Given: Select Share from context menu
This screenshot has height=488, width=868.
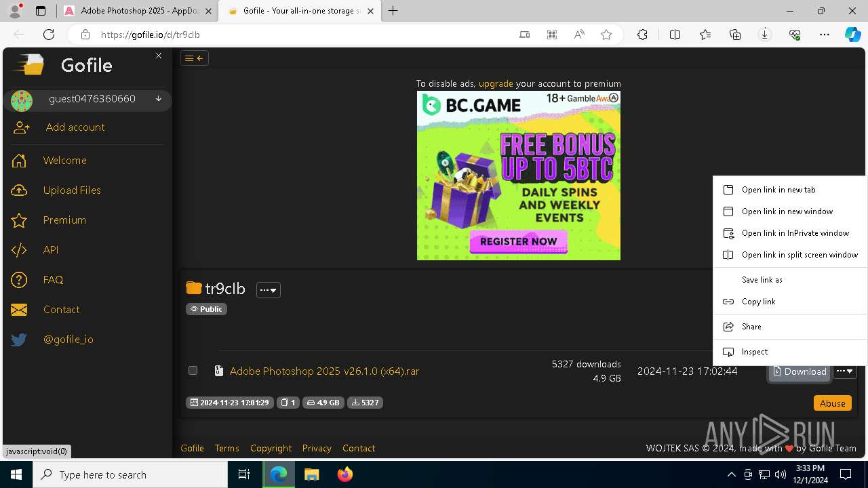Looking at the screenshot, I should pyautogui.click(x=789, y=327).
